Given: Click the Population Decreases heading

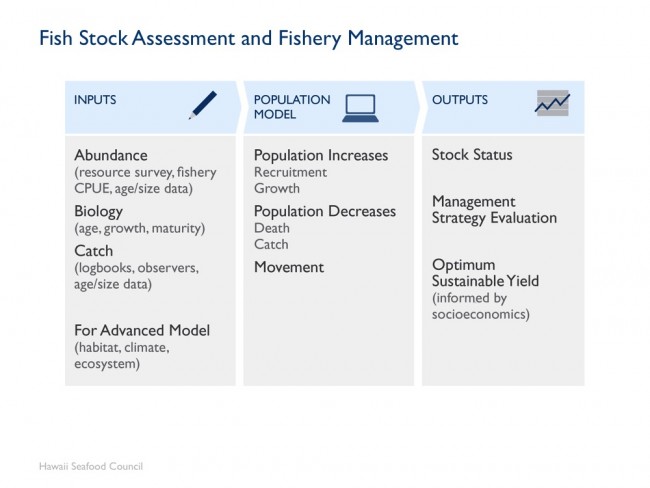Looking at the screenshot, I should (x=325, y=211).
